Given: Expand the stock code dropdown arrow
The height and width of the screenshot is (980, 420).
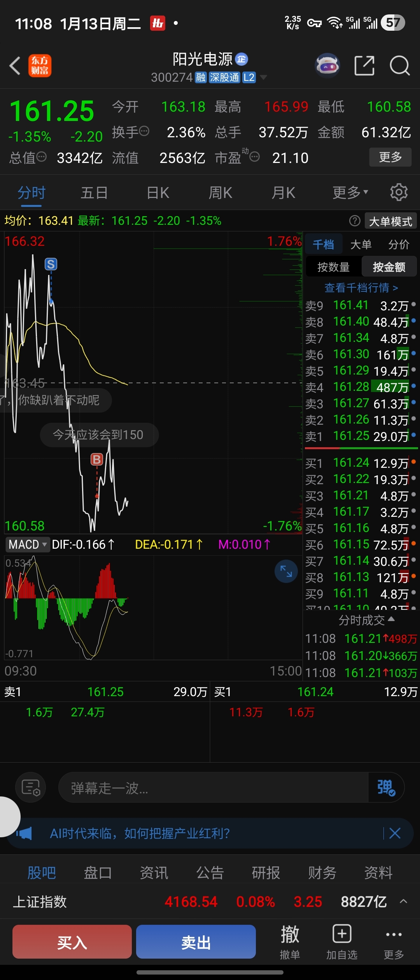Looking at the screenshot, I should pyautogui.click(x=263, y=77).
